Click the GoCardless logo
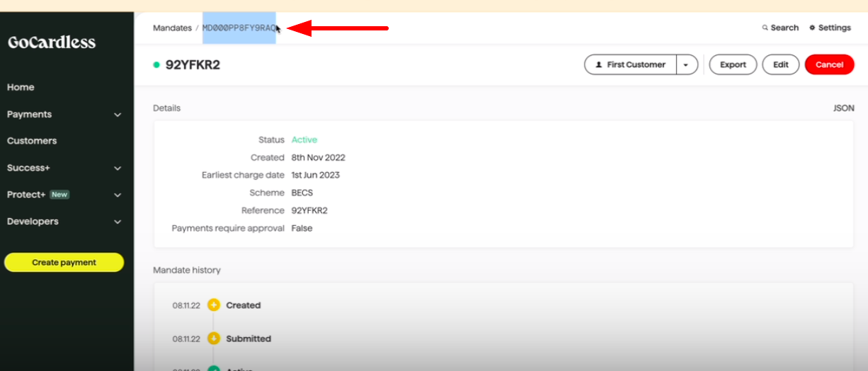The height and width of the screenshot is (371, 868). click(x=52, y=42)
